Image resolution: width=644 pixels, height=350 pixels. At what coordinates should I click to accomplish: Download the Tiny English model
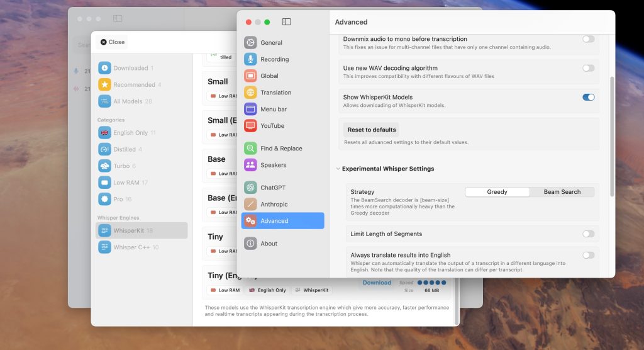[377, 283]
